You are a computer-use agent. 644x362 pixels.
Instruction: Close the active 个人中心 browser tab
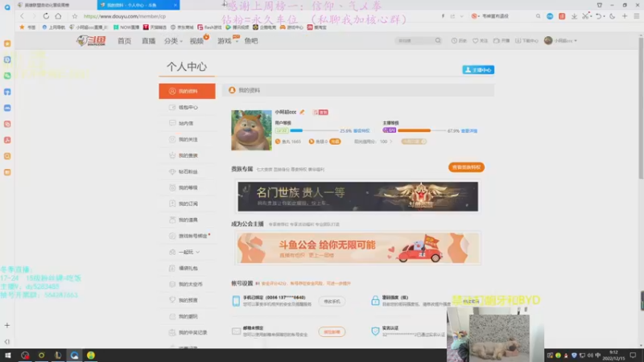175,5
